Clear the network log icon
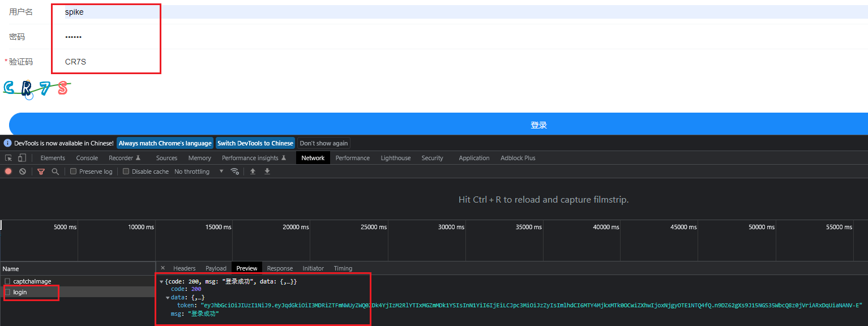 pyautogui.click(x=23, y=171)
